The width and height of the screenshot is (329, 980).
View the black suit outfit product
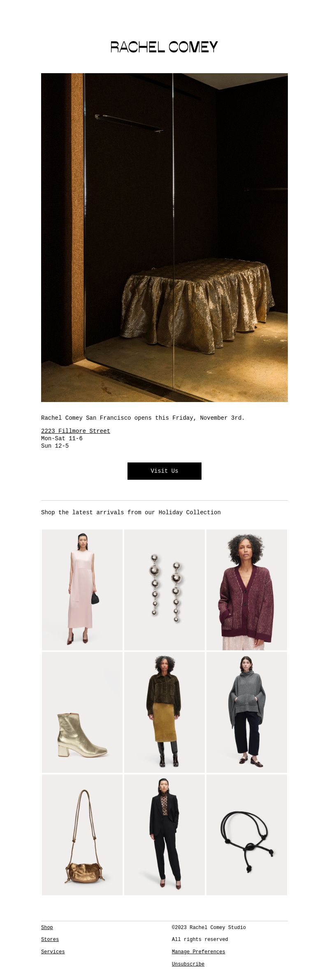164,835
